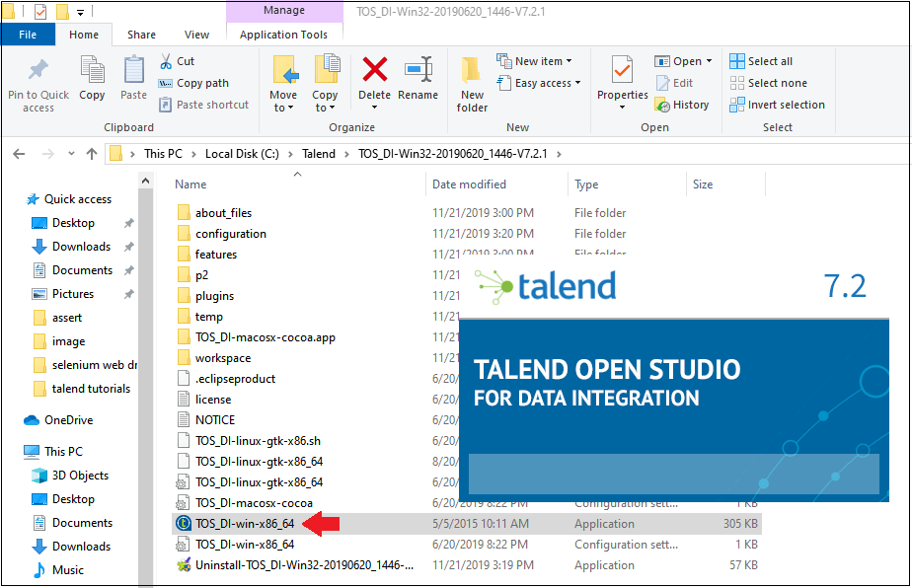This screenshot has width=912, height=588.
Task: Open the File menu tab
Action: pyautogui.click(x=28, y=35)
